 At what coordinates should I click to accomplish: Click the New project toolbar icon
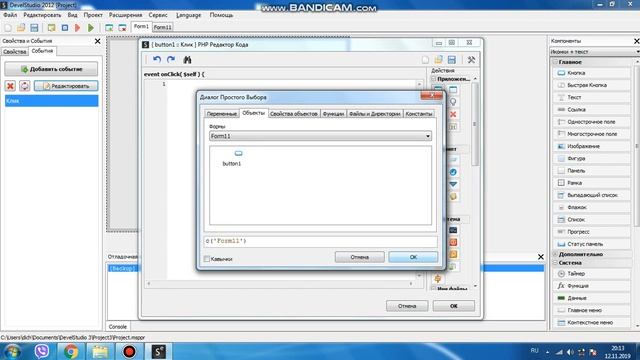(8, 28)
